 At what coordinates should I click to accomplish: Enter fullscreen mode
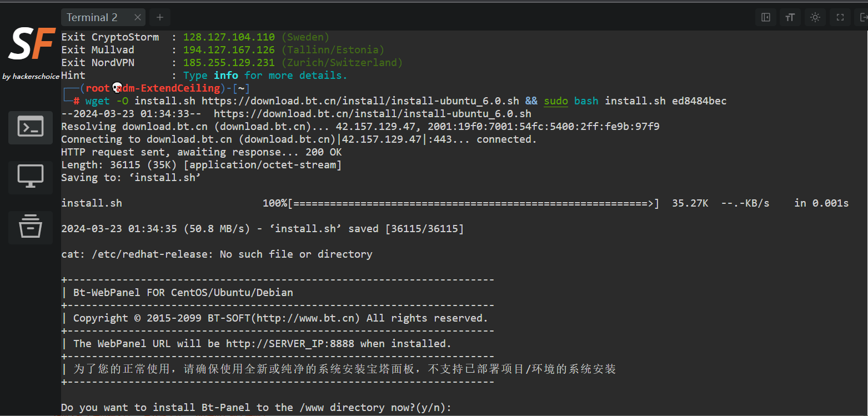(840, 17)
